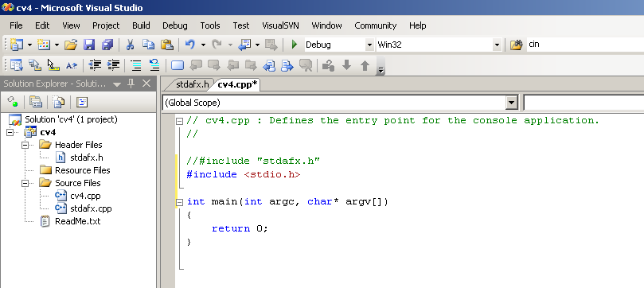The width and height of the screenshot is (644, 288).
Task: Open Solution Explorer window position dropdown arrow
Action: click(x=117, y=84)
